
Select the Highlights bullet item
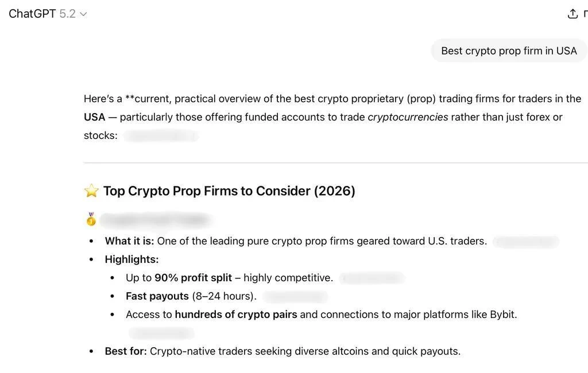click(131, 259)
